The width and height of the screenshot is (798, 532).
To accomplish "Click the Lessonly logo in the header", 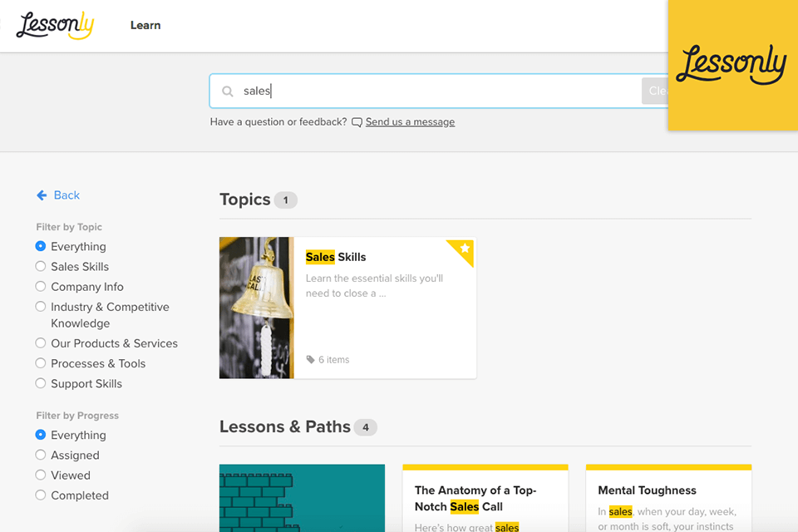I will pyautogui.click(x=55, y=25).
